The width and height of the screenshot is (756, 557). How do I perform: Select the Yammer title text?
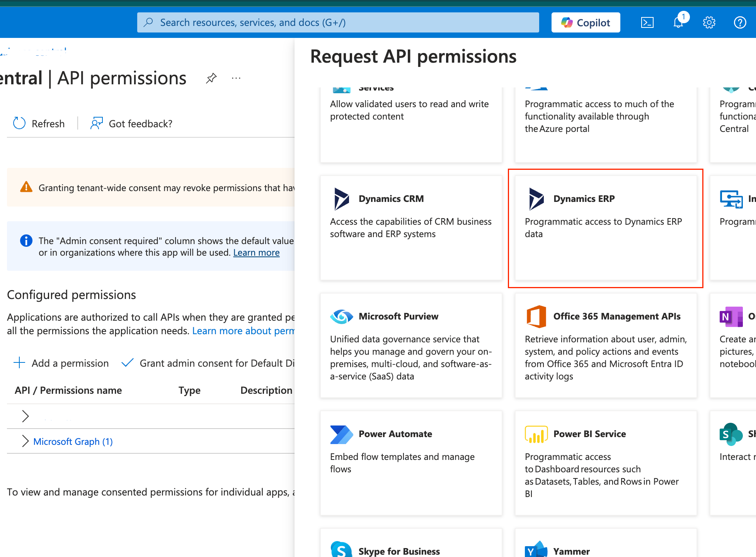tap(572, 551)
